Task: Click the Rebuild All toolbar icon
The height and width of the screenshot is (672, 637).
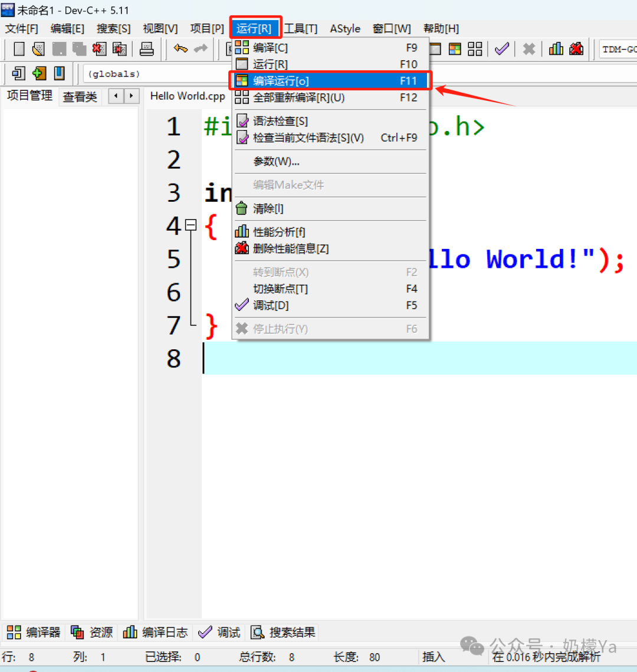Action: coord(475,49)
